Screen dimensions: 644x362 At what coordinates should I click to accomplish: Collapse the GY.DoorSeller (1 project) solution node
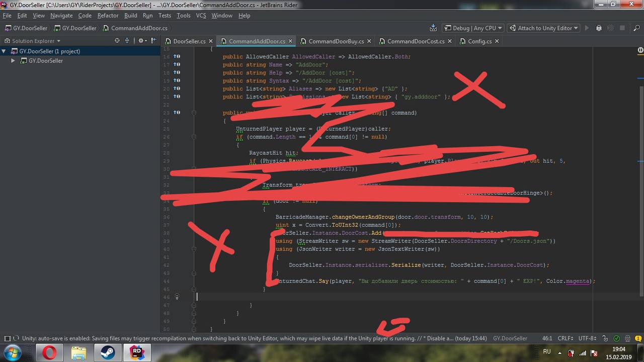pyautogui.click(x=4, y=51)
